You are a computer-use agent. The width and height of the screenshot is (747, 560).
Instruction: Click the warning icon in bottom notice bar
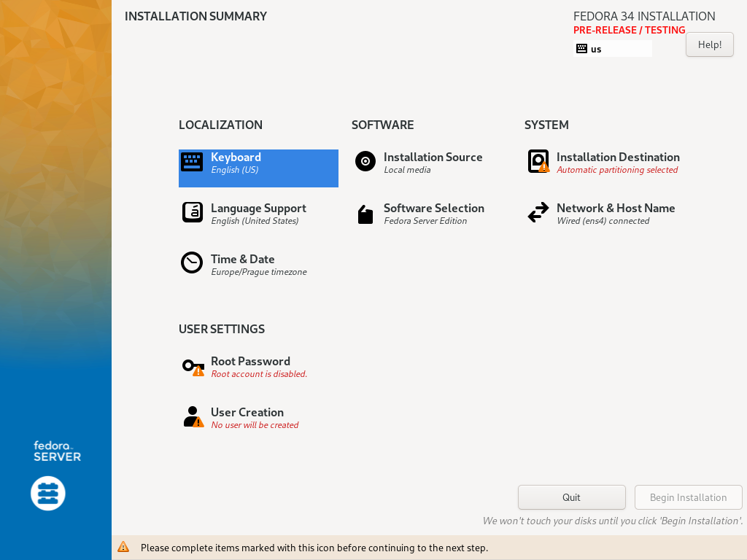[x=123, y=547]
